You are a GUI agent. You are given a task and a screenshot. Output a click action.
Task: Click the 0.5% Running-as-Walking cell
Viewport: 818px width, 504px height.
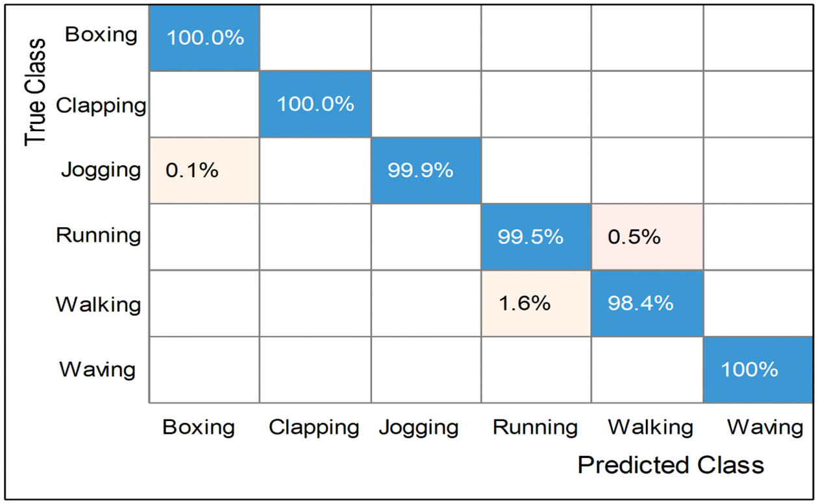click(x=647, y=237)
